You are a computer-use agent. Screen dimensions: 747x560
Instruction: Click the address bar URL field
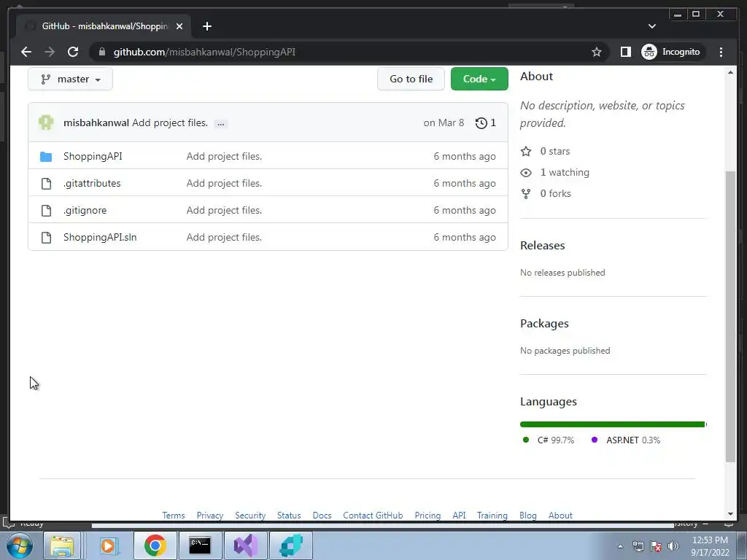(350, 52)
